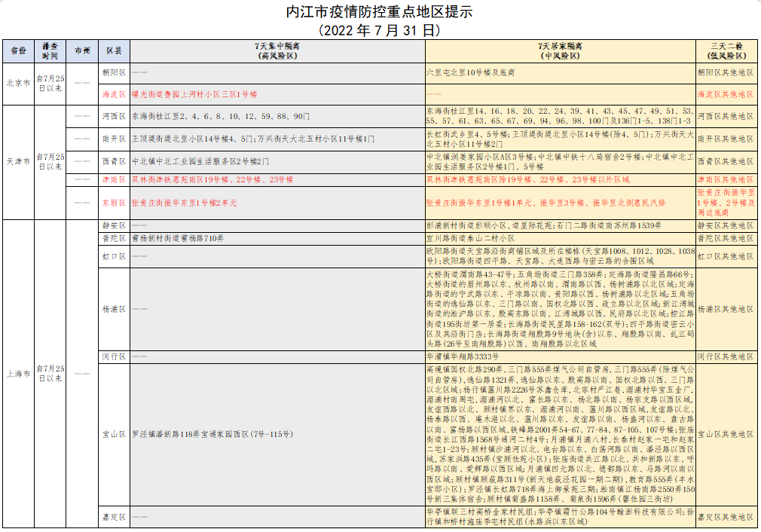Select the 省份 column header
Image resolution: width=761 pixels, height=532 pixels.
[18, 51]
